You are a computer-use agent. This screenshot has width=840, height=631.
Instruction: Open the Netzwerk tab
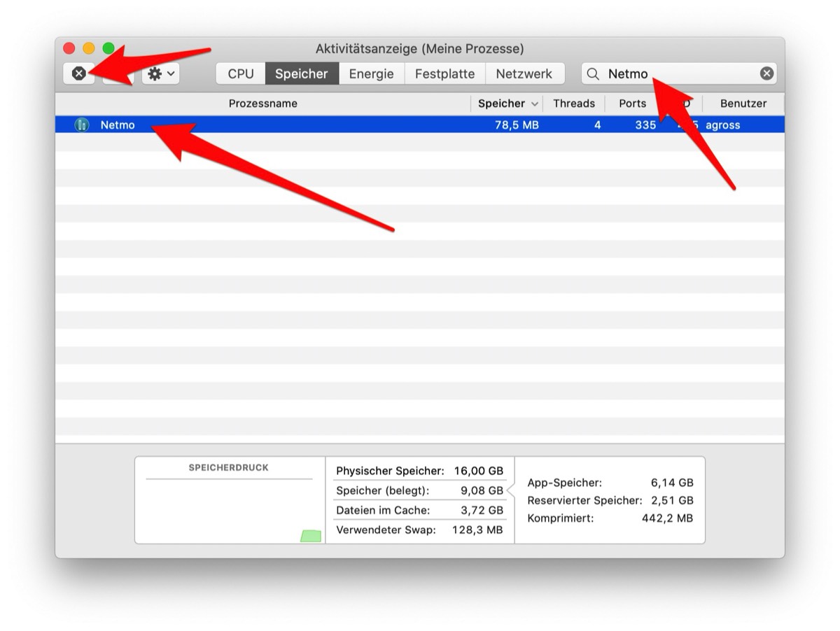coord(524,73)
